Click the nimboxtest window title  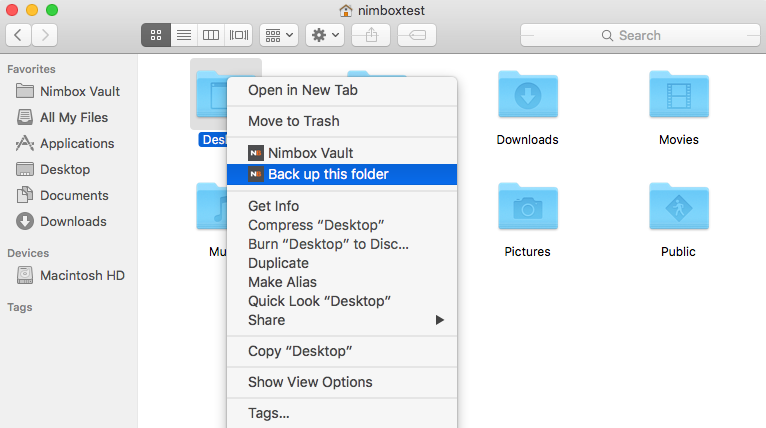pos(391,10)
